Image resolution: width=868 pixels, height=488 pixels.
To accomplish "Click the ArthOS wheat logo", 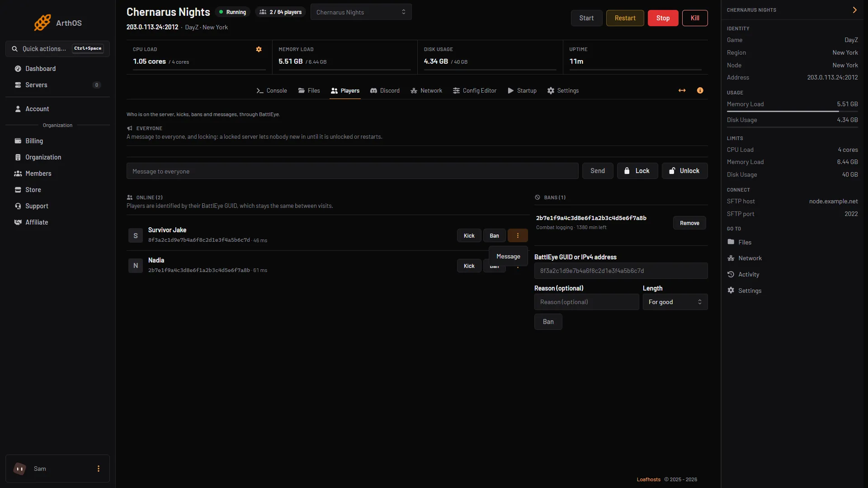I will (x=42, y=23).
